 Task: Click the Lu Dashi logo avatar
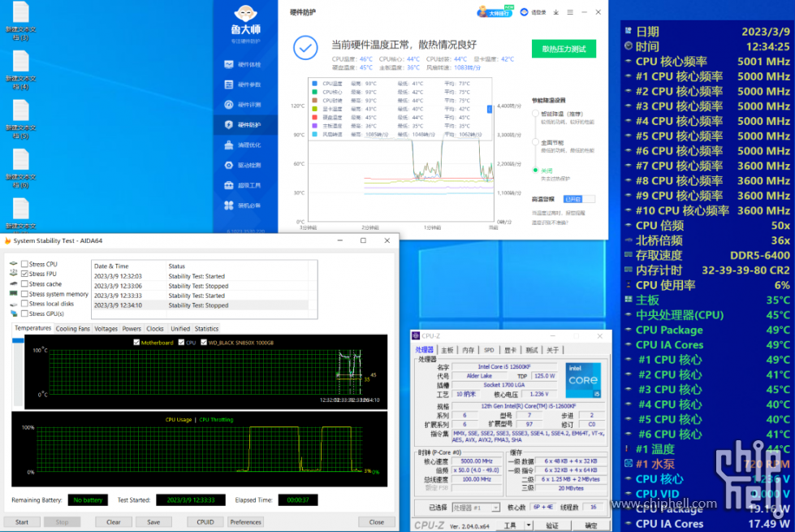coord(245,14)
